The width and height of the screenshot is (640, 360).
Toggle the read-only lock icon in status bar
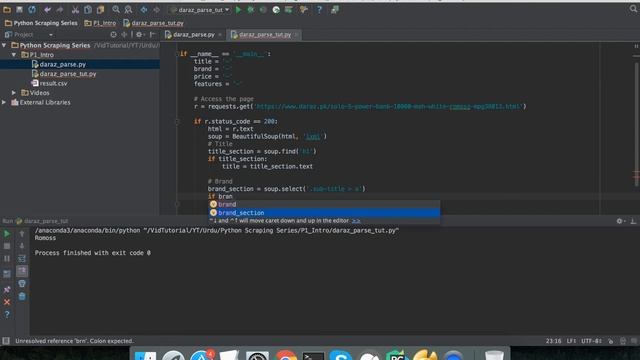point(611,341)
